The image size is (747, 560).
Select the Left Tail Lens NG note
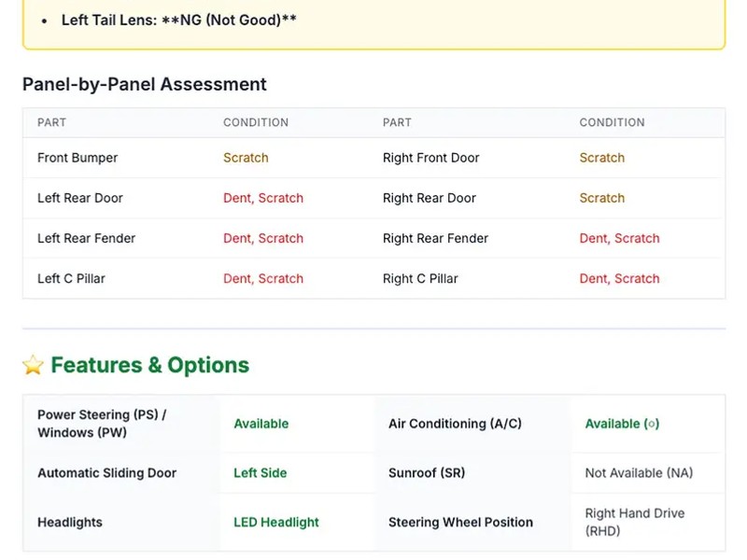(178, 20)
